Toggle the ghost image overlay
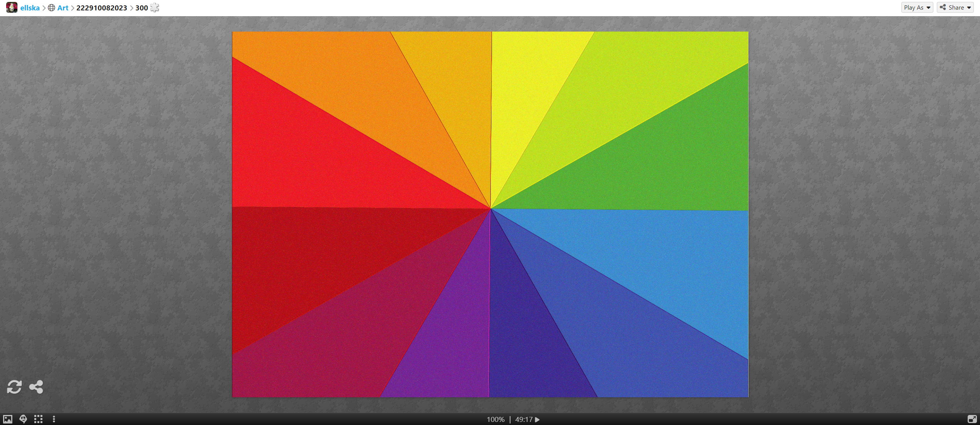 (23, 419)
